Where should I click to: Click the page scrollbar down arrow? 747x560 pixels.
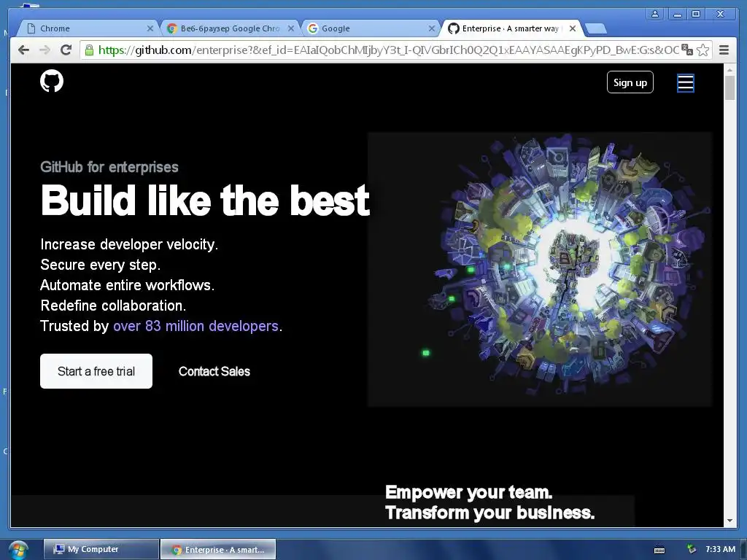[x=729, y=521]
